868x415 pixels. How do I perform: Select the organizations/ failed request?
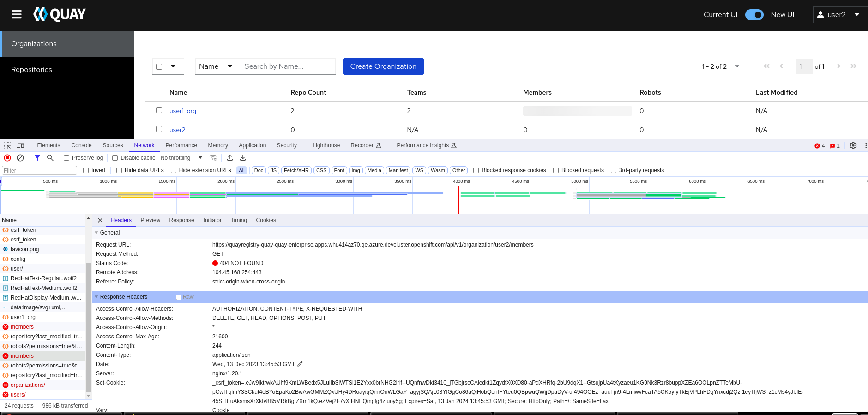point(42,385)
